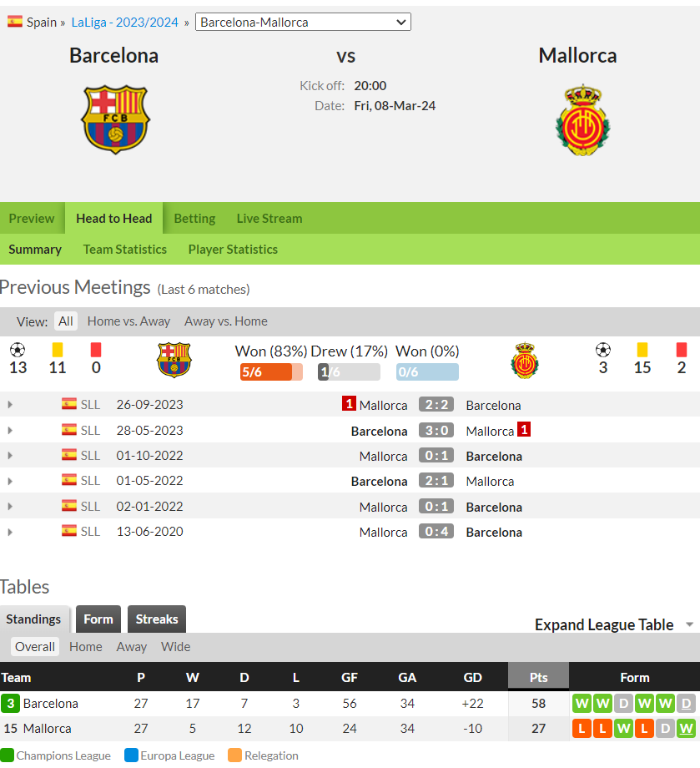Switch view to Home vs. Away

[x=128, y=321]
